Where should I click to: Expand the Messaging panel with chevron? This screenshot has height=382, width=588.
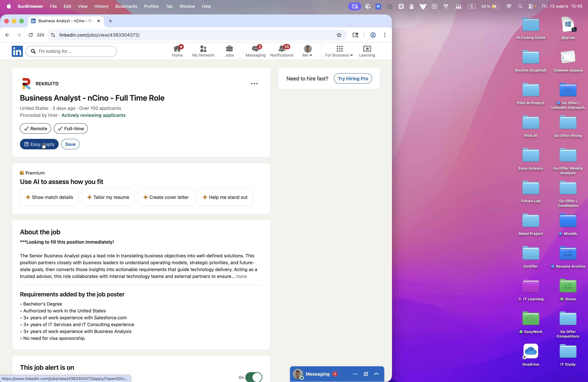pos(376,374)
